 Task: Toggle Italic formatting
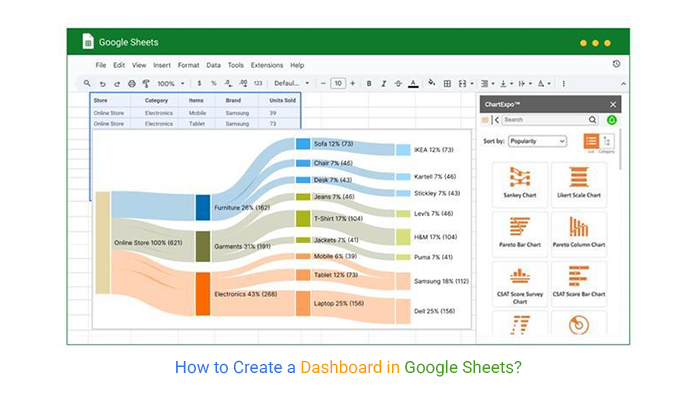pos(383,83)
